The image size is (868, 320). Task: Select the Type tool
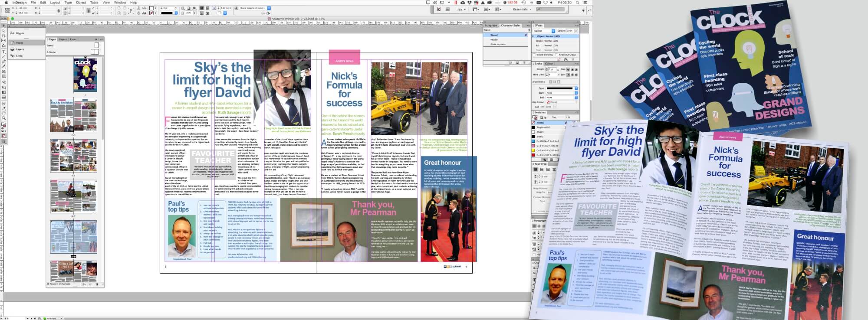click(3, 52)
